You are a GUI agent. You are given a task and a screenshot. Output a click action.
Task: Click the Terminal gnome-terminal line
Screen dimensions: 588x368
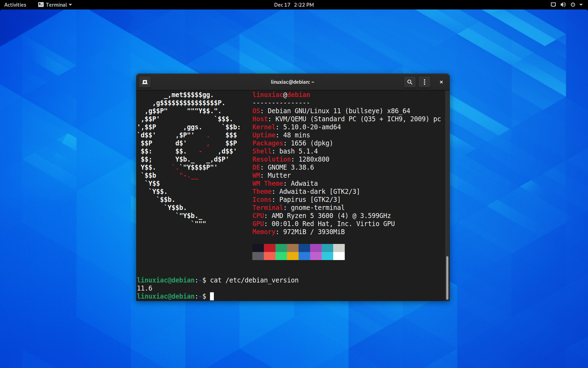tap(299, 208)
